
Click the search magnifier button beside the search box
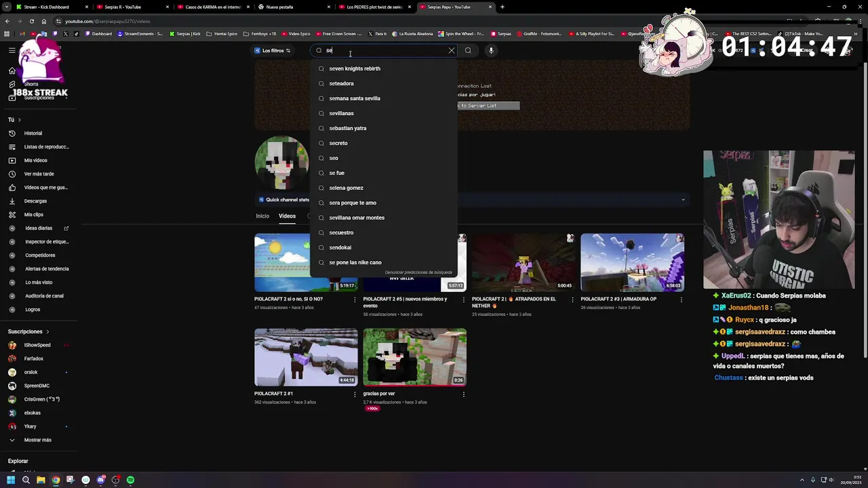tap(468, 50)
